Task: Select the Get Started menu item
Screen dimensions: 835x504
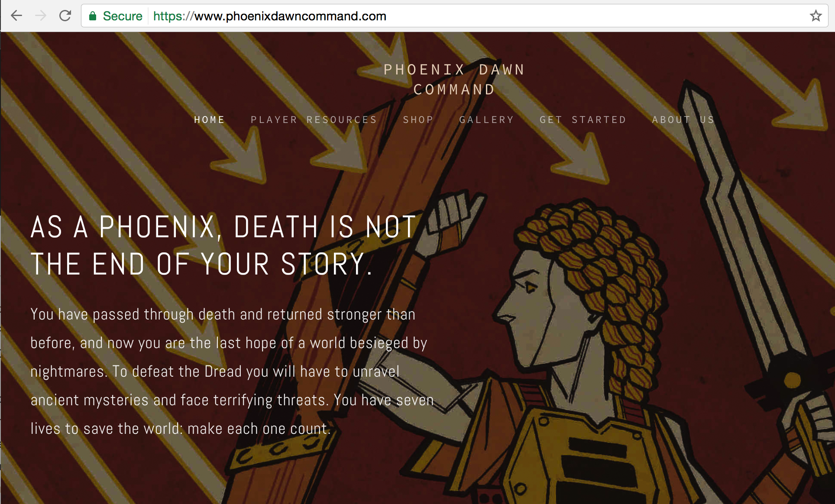Action: coord(583,120)
